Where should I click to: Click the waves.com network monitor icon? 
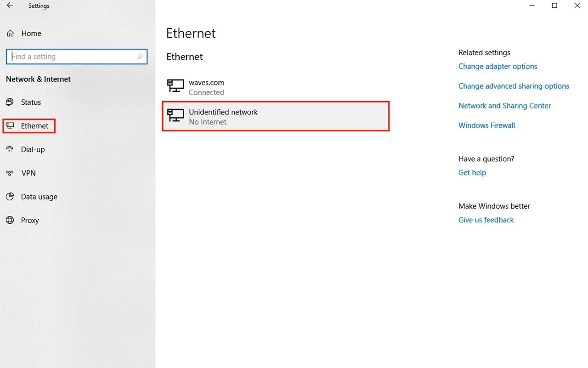coord(175,86)
